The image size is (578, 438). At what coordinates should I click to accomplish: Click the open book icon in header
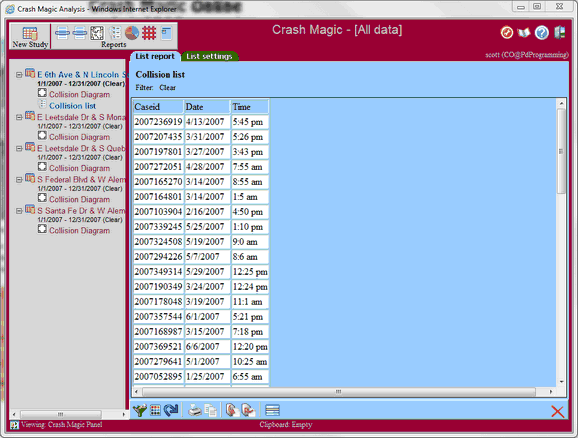[x=524, y=33]
